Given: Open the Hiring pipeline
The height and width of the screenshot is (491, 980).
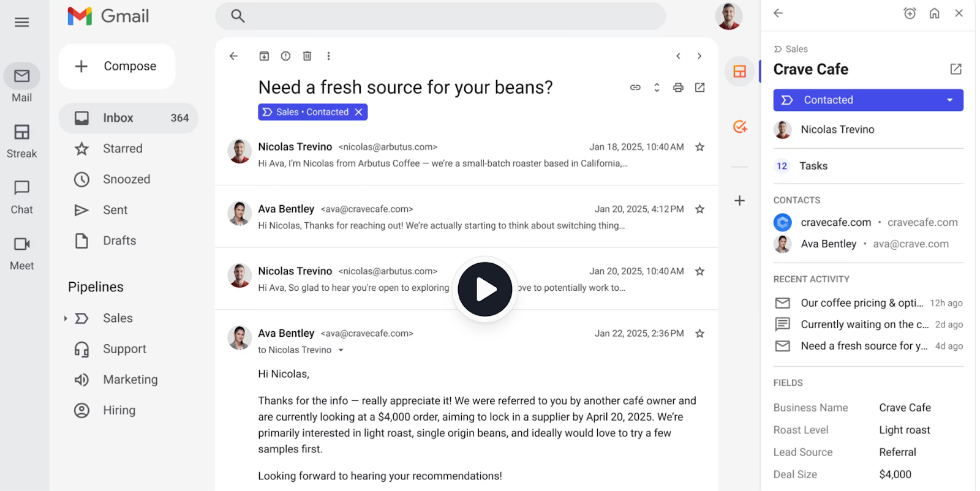Looking at the screenshot, I should pos(119,410).
